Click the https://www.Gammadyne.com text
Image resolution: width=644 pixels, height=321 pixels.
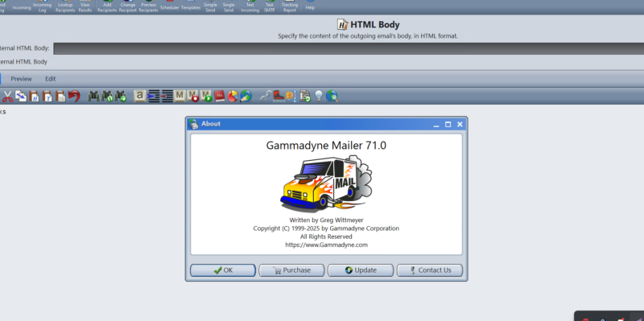[327, 245]
